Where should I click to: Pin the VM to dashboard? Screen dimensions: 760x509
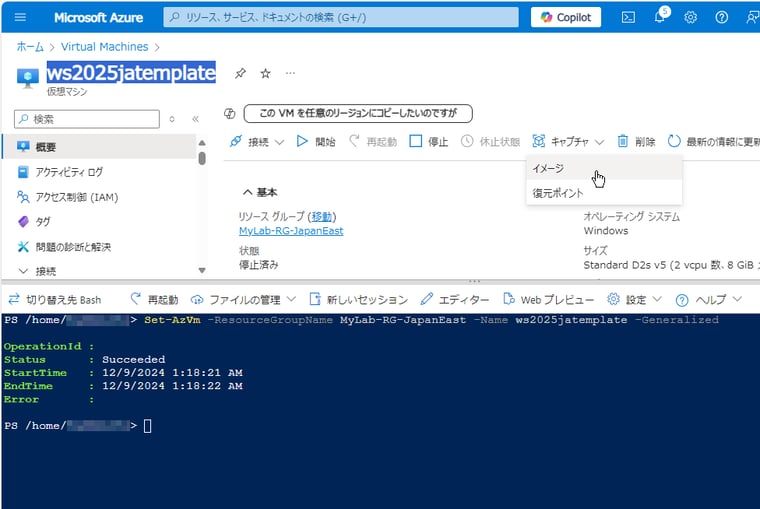coord(240,73)
